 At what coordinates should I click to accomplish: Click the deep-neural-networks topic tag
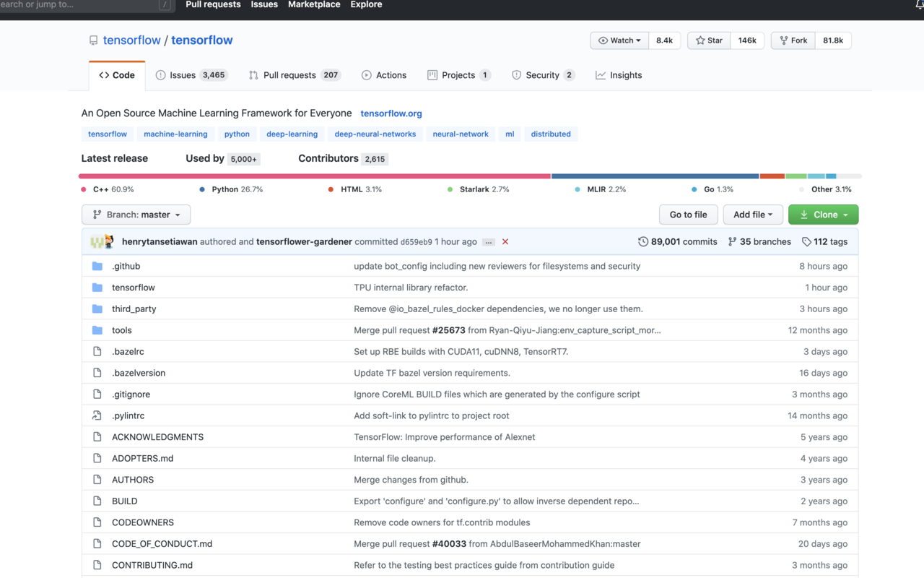(x=375, y=134)
